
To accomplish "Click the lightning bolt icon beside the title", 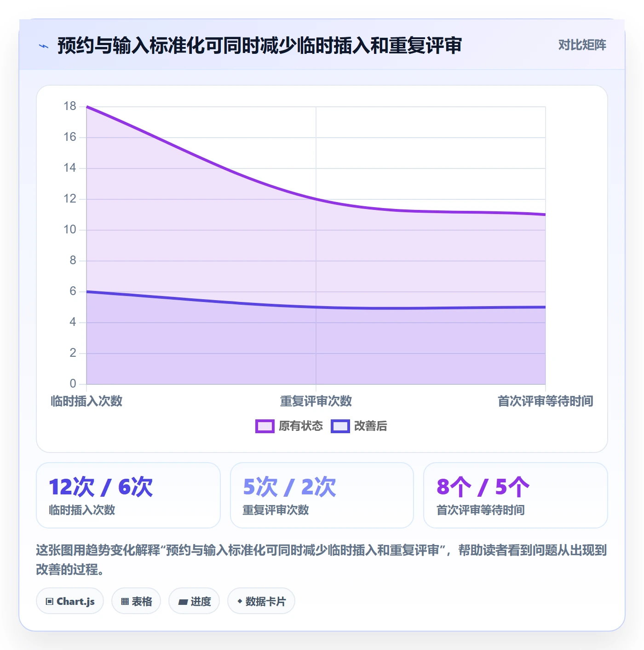I will pyautogui.click(x=44, y=46).
